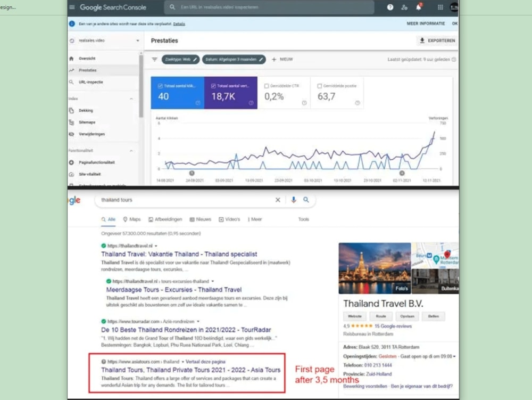Edit the Zoektype: Web filter chip

pyautogui.click(x=180, y=60)
